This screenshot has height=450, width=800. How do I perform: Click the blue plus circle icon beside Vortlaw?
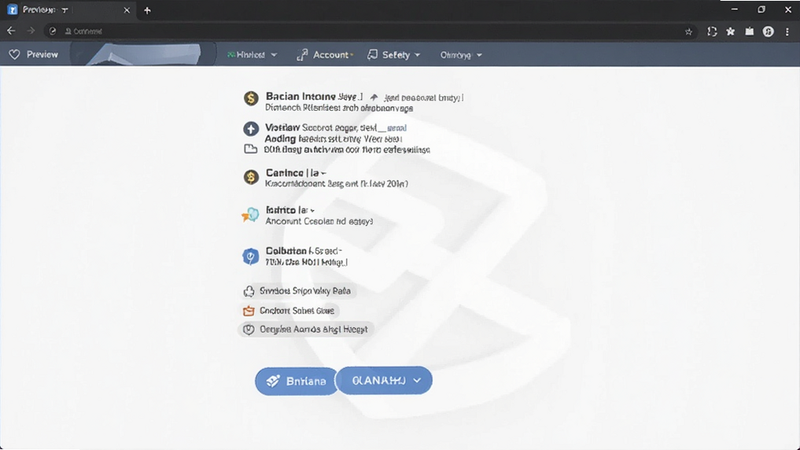(x=251, y=129)
